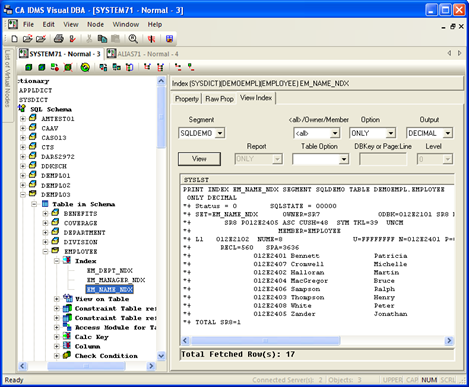Collapse the Table in Schema node
473x391 pixels.
click(x=34, y=204)
